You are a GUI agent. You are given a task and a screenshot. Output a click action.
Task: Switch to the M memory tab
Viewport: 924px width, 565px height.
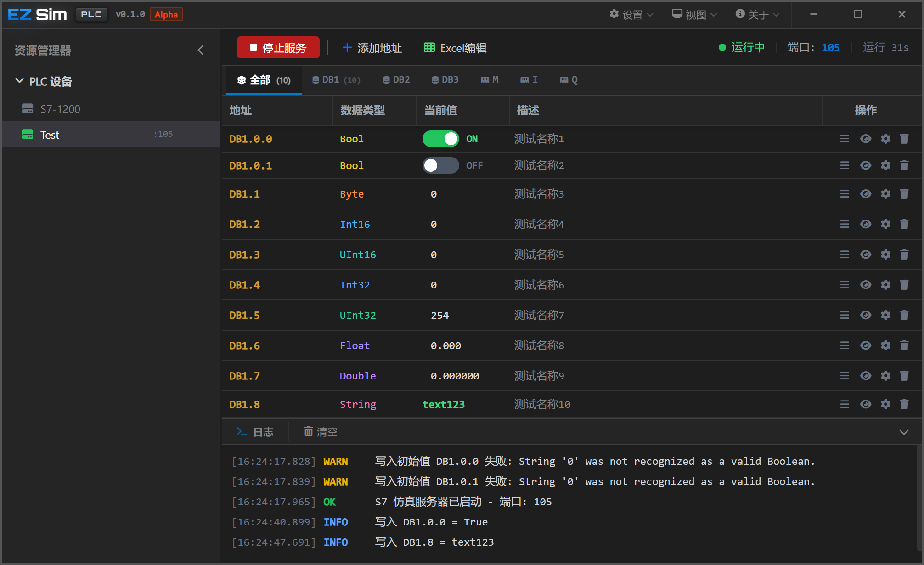pos(489,80)
